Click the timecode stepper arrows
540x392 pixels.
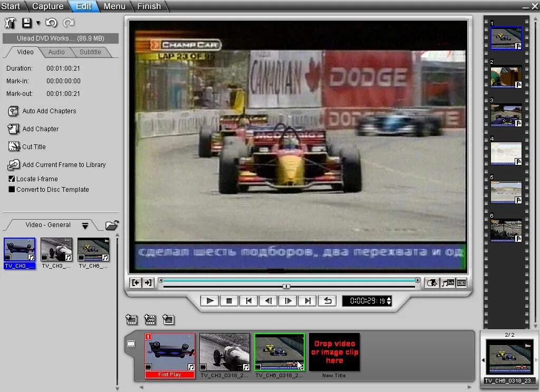point(389,301)
